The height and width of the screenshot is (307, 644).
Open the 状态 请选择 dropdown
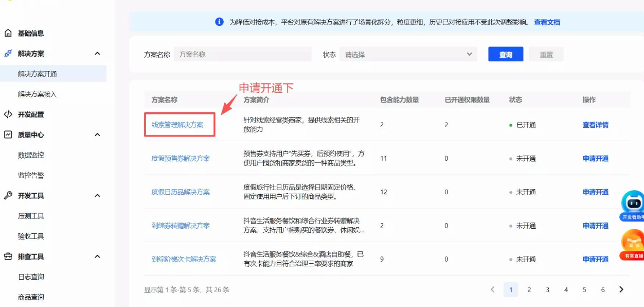click(408, 54)
